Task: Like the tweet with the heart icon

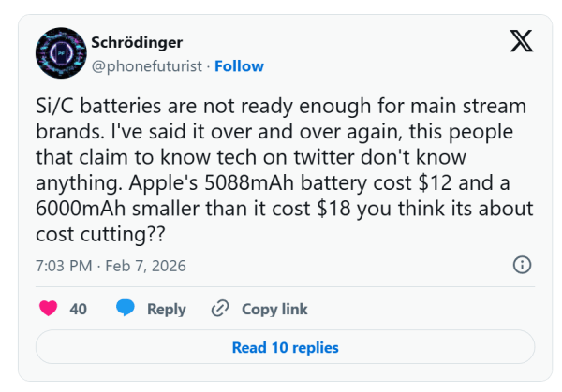Action: tap(48, 309)
